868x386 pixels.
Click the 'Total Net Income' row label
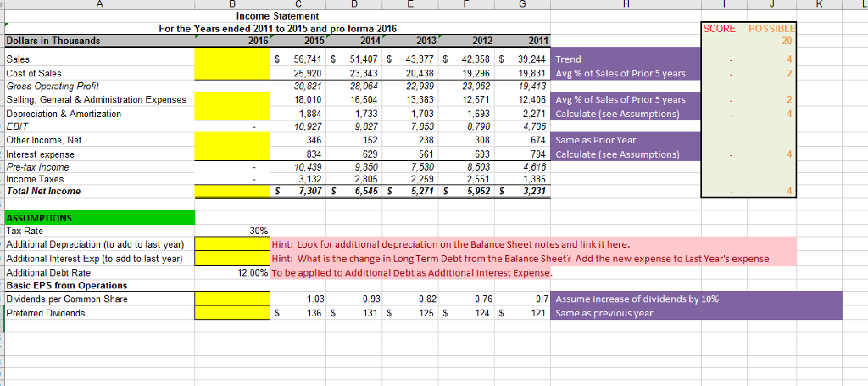43,191
